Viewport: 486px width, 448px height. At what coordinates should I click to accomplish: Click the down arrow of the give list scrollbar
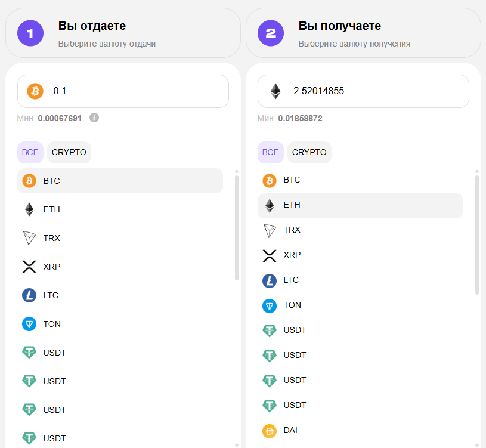pyautogui.click(x=237, y=446)
